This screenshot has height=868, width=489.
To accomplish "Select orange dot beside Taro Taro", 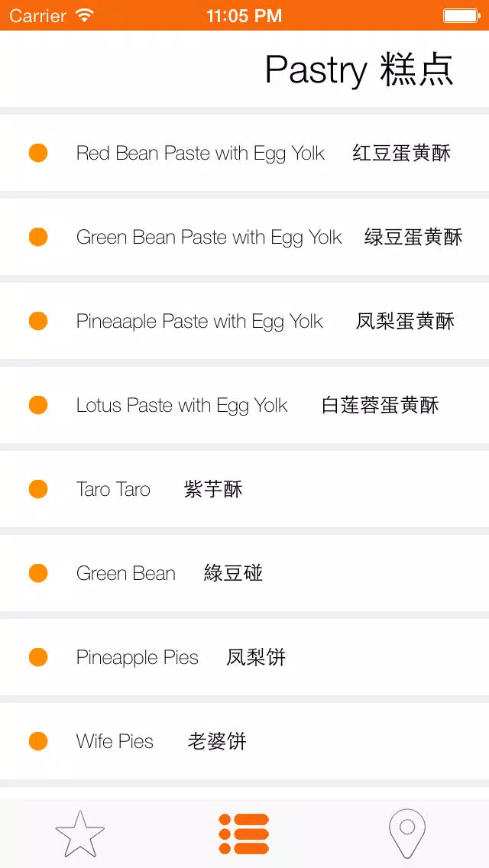I will [38, 489].
